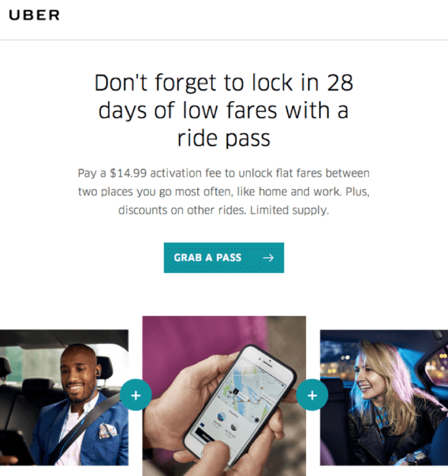Click the GRAB A PASS text
448x476 pixels.
(x=207, y=258)
